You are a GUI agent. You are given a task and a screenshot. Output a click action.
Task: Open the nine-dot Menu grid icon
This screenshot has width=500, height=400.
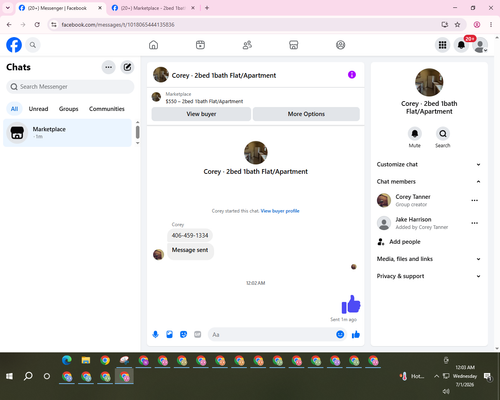pyautogui.click(x=442, y=45)
